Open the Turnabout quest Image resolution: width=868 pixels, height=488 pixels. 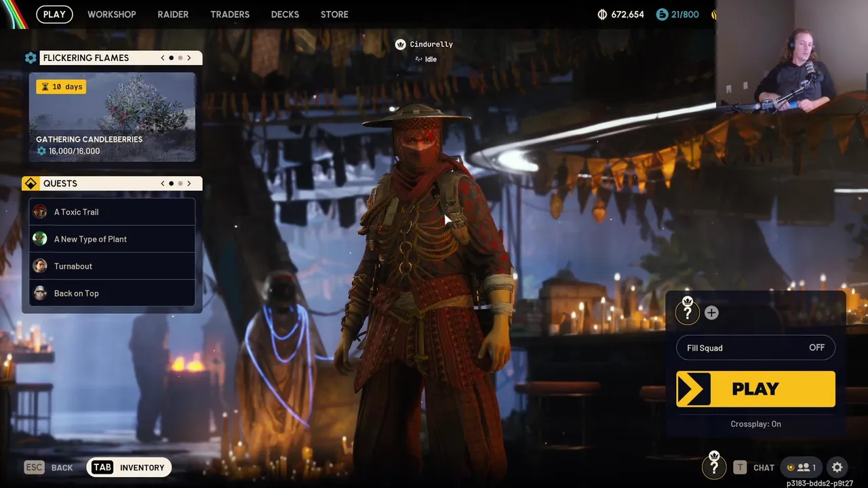coord(112,266)
